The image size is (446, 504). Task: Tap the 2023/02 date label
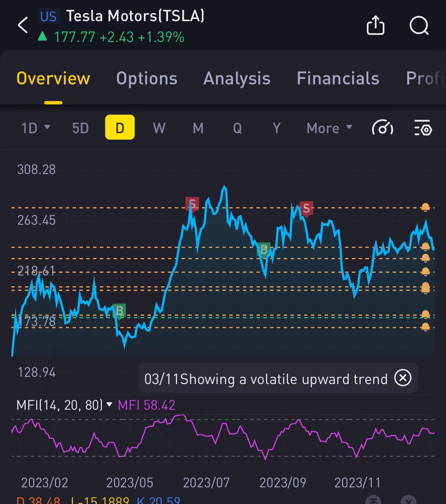pos(45,482)
